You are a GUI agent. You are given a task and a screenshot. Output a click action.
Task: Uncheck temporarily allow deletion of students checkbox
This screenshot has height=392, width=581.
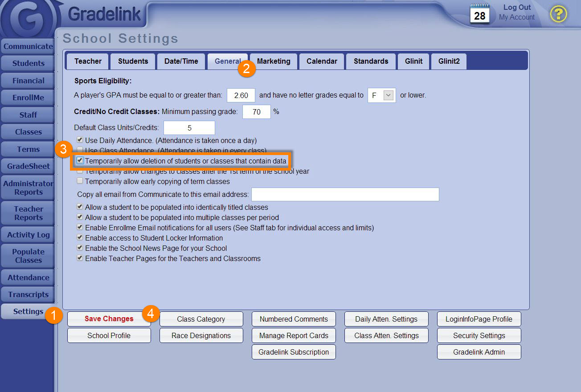click(80, 160)
